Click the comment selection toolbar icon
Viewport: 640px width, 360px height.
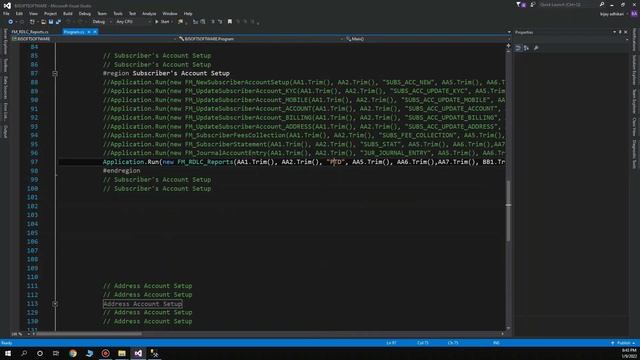click(196, 22)
